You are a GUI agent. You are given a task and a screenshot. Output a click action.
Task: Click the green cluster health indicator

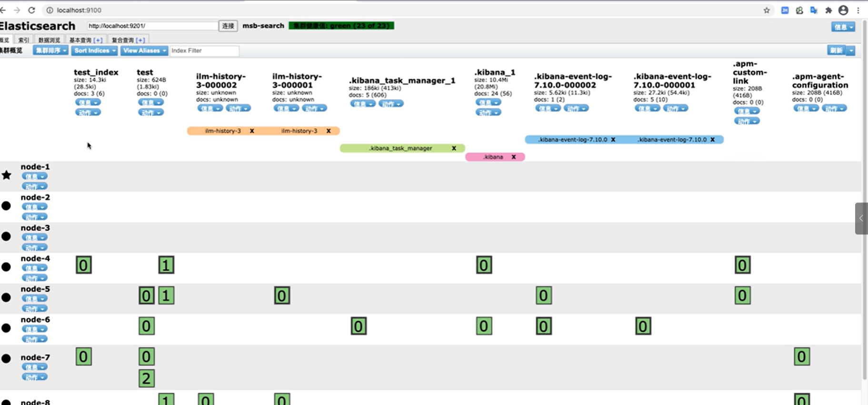pos(341,26)
